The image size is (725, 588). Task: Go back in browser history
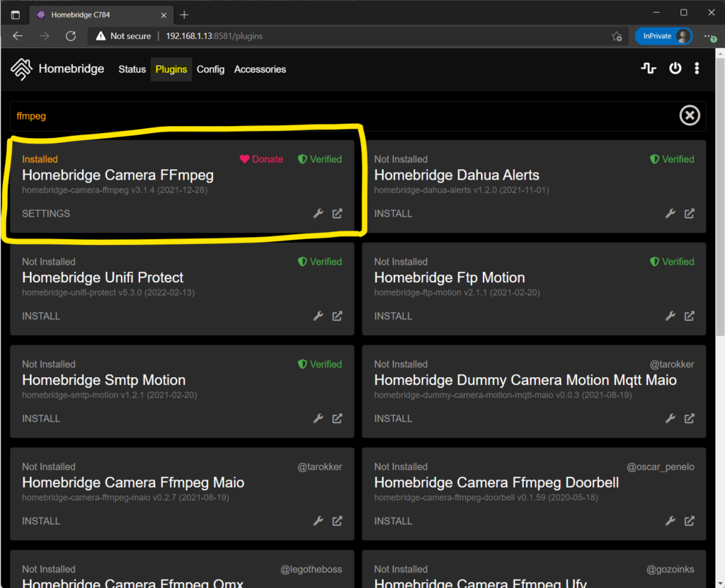tap(18, 36)
